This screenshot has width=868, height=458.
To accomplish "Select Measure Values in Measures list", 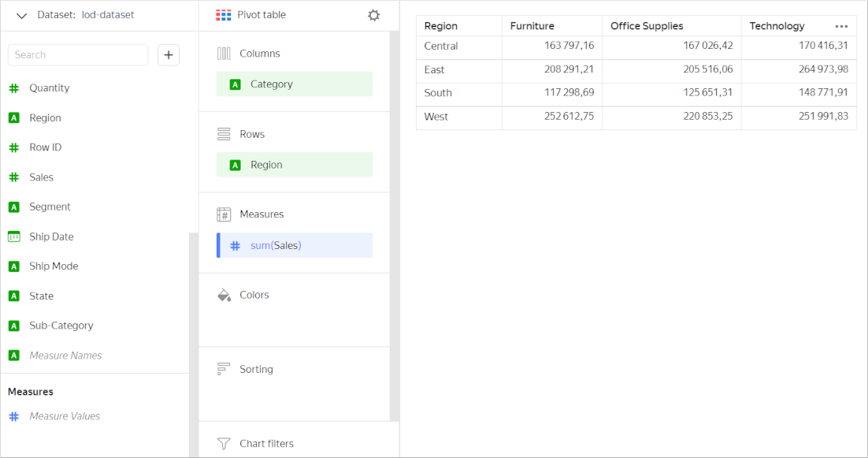I will click(x=65, y=416).
